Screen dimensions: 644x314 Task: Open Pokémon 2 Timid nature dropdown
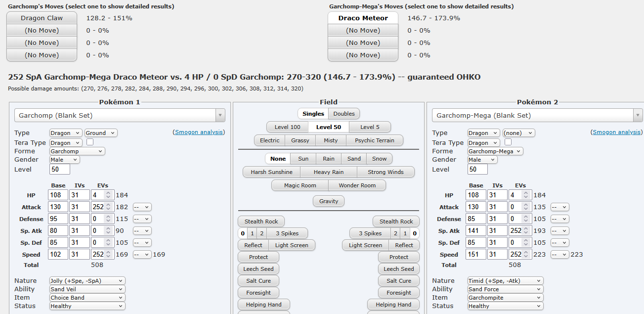(506, 280)
